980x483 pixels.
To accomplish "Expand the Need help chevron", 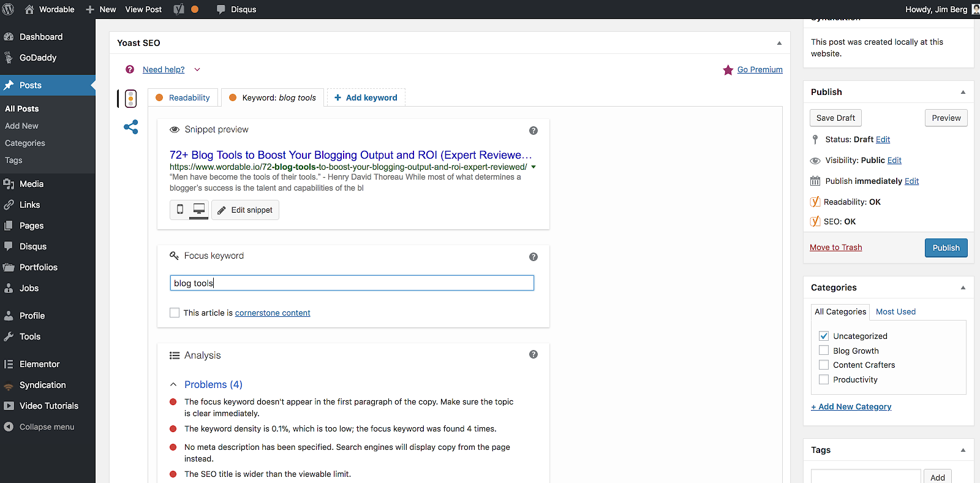I will pyautogui.click(x=197, y=69).
